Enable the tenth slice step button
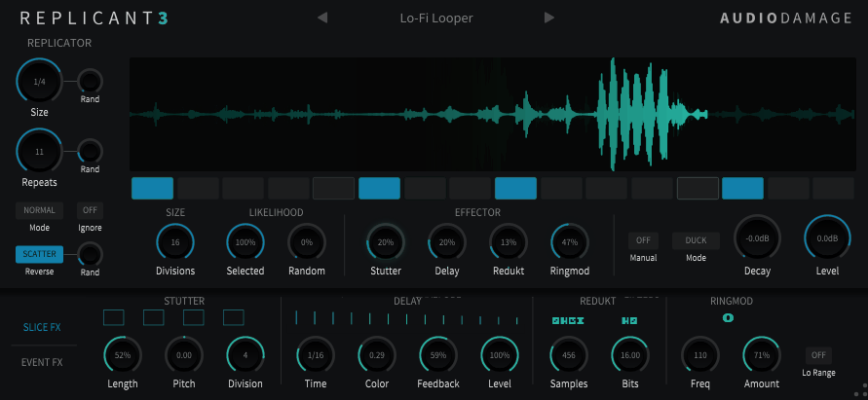 [x=561, y=188]
